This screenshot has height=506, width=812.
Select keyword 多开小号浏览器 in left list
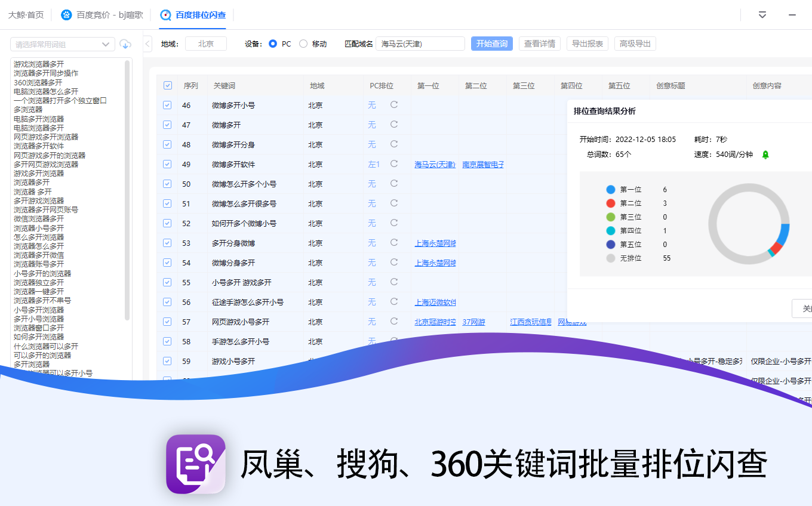click(x=39, y=319)
